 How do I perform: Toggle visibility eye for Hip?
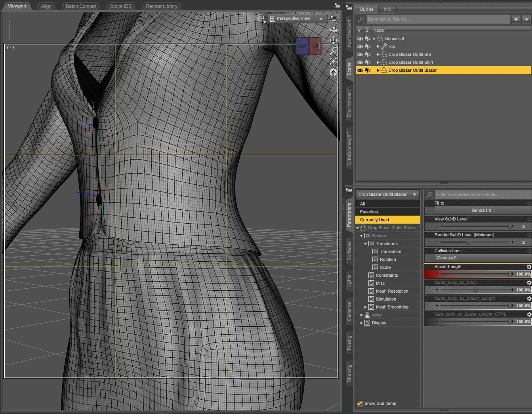pyautogui.click(x=360, y=46)
